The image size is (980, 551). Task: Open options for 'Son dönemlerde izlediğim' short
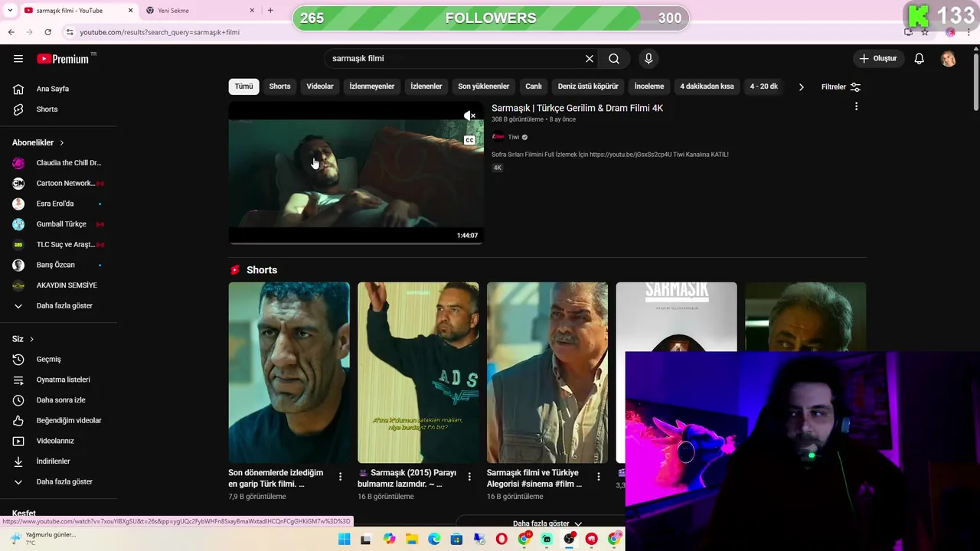tap(341, 477)
